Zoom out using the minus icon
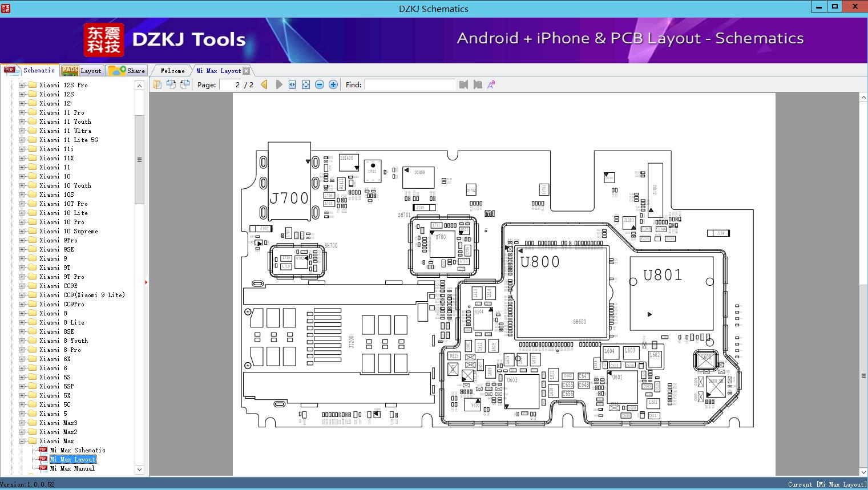The height and width of the screenshot is (490, 868). pyautogui.click(x=320, y=84)
